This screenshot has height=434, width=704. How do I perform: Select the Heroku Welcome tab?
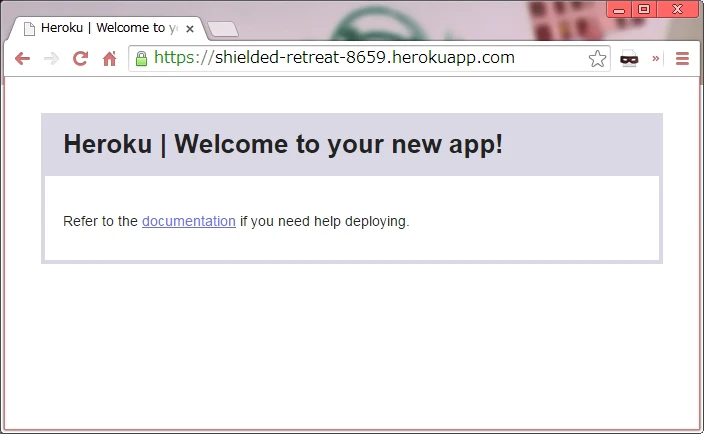[108, 28]
